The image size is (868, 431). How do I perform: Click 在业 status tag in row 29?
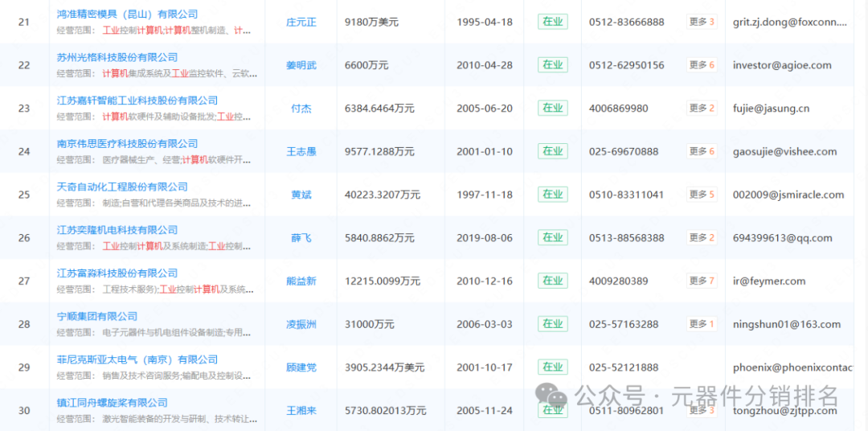pyautogui.click(x=552, y=367)
